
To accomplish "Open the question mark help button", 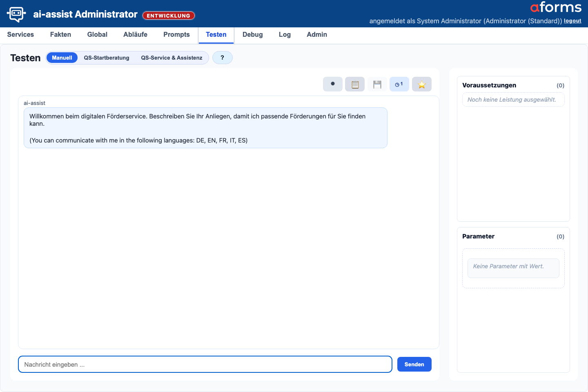I will point(223,58).
